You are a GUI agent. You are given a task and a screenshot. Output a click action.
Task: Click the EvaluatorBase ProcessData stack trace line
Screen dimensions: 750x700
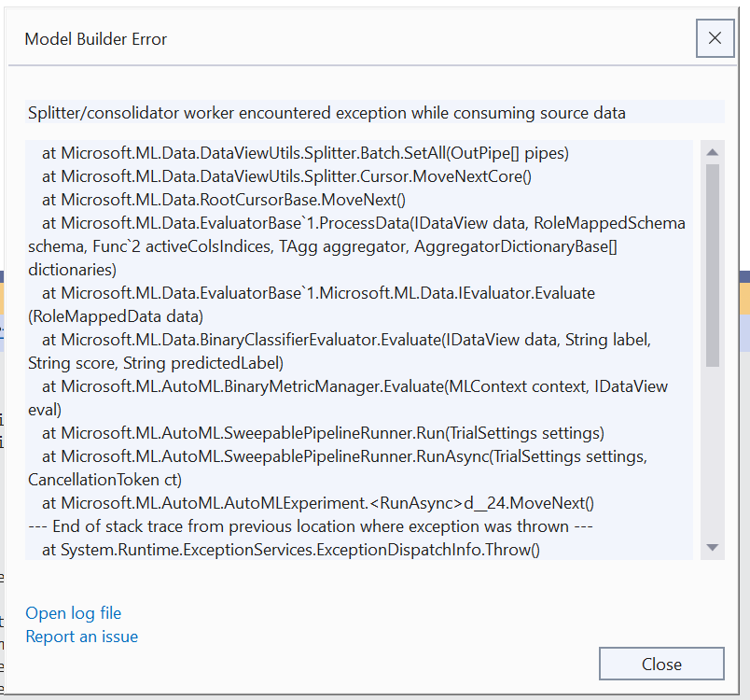(x=364, y=222)
